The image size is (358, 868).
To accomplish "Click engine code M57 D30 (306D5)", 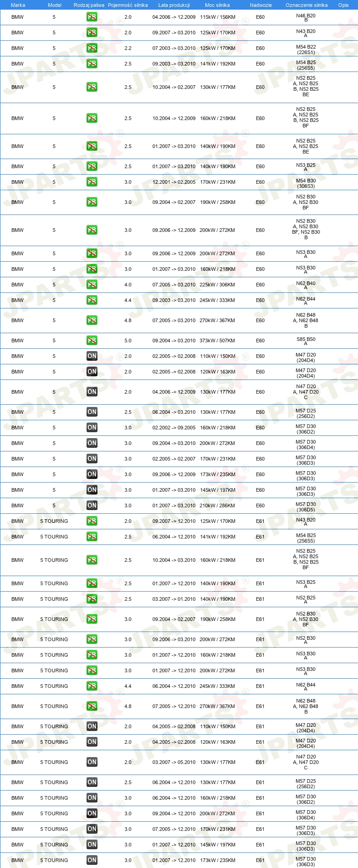I will (306, 506).
